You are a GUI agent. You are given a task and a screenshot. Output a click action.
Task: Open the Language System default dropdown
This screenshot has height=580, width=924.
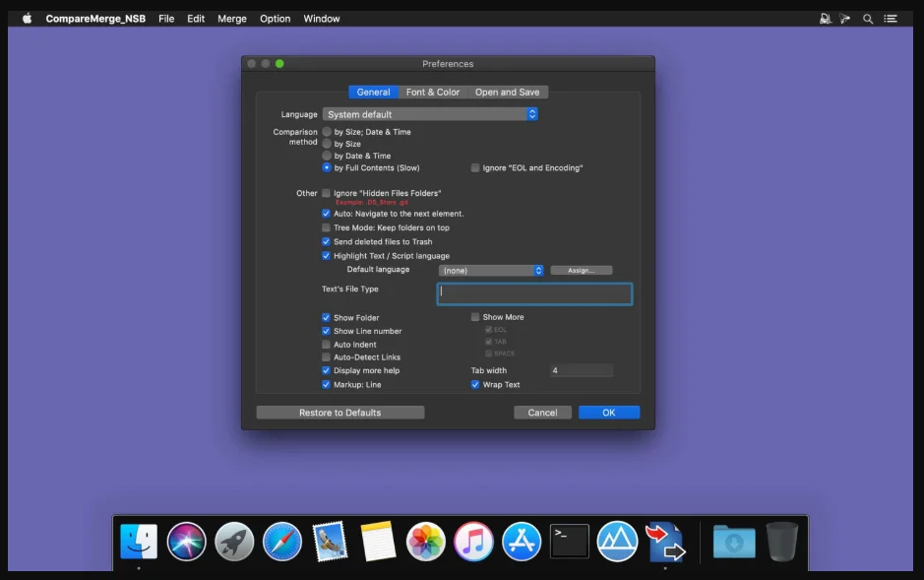430,114
